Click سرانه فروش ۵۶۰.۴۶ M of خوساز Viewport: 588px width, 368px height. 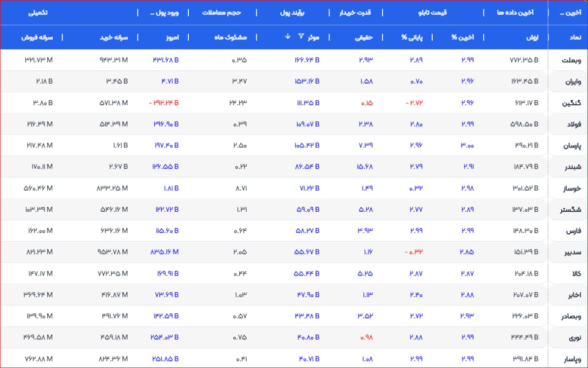(x=38, y=188)
